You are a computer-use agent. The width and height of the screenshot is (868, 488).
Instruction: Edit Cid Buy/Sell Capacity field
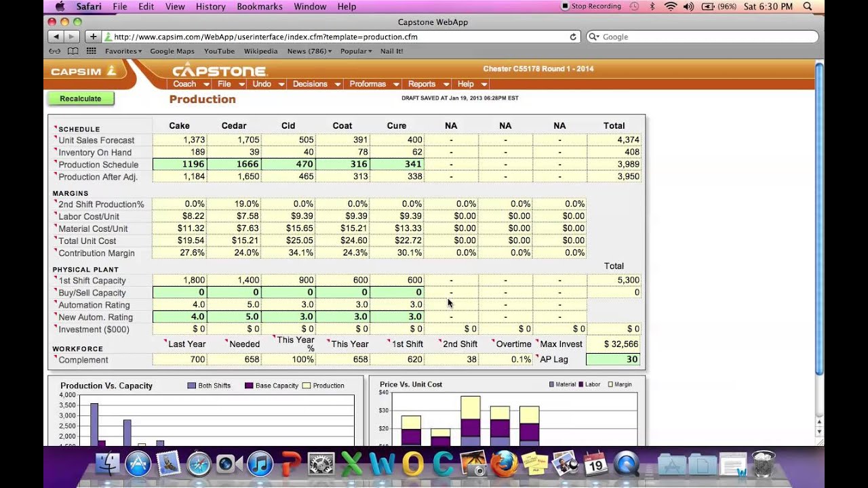288,292
